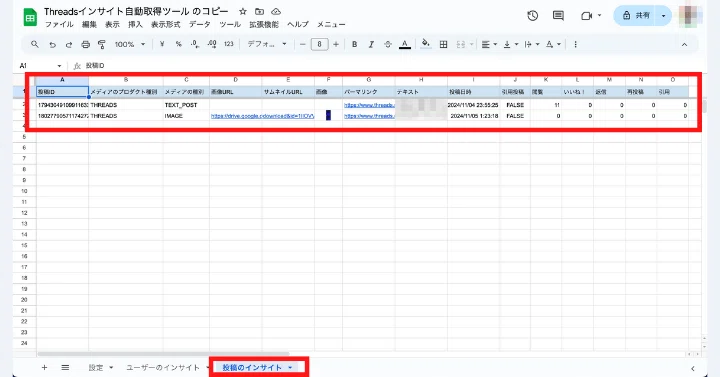Toggle italic formatting
The image size is (720, 377).
(x=371, y=44)
